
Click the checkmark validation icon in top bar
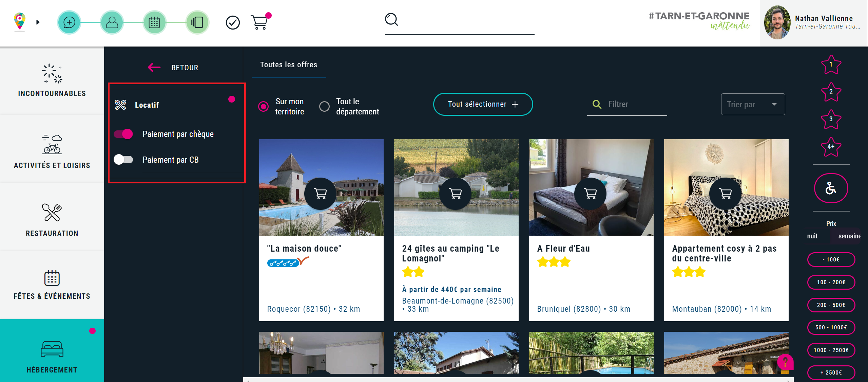click(x=233, y=22)
